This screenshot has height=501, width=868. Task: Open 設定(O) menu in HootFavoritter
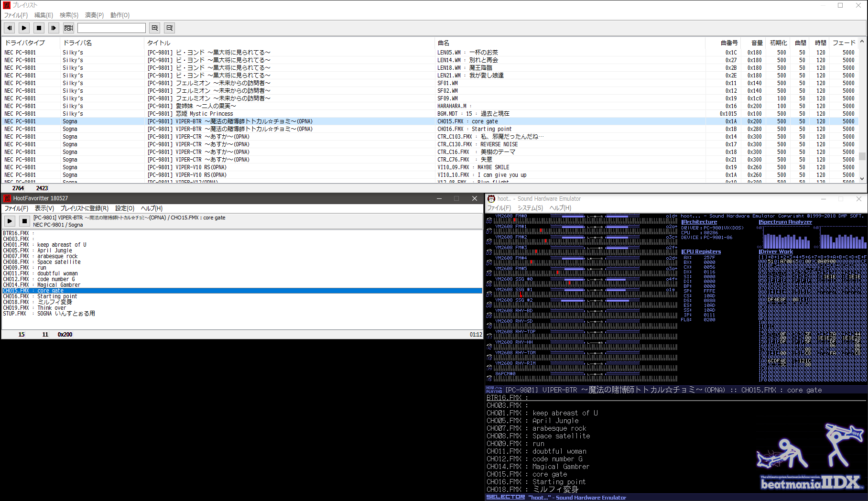point(125,208)
